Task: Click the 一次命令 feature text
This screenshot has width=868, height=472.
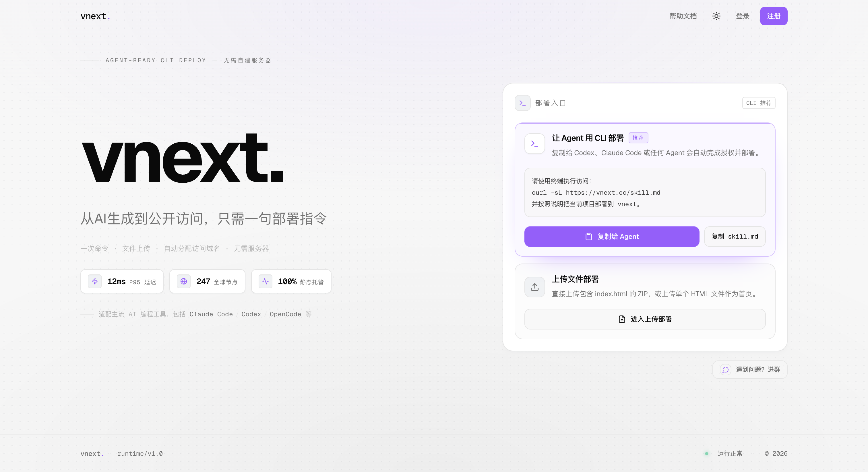Action: [x=94, y=248]
